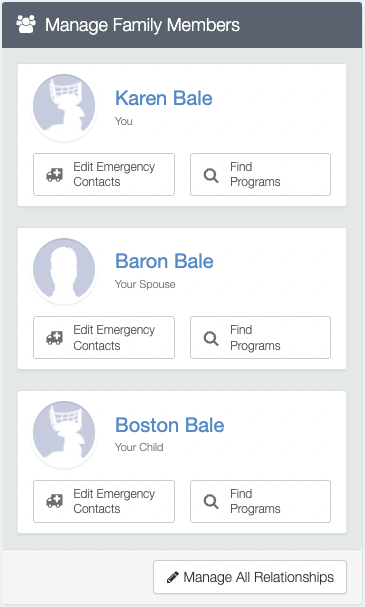The image size is (365, 607).
Task: Click ambulance icon in Baron Bale's card
Action: 55,338
